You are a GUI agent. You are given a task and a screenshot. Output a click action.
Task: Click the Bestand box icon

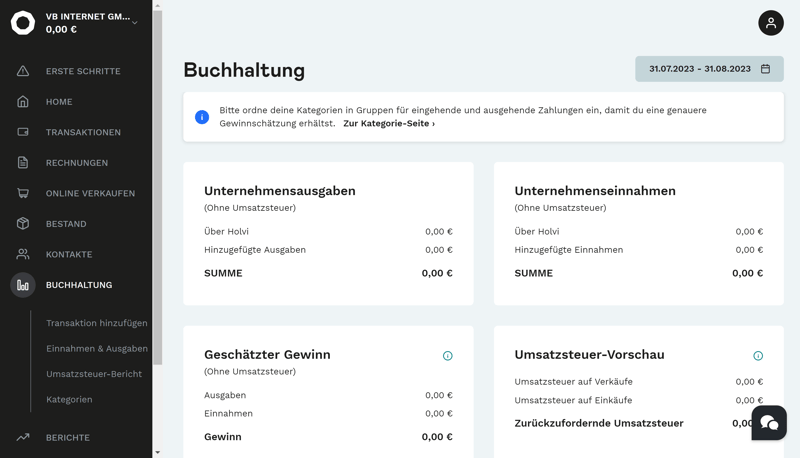pos(23,224)
